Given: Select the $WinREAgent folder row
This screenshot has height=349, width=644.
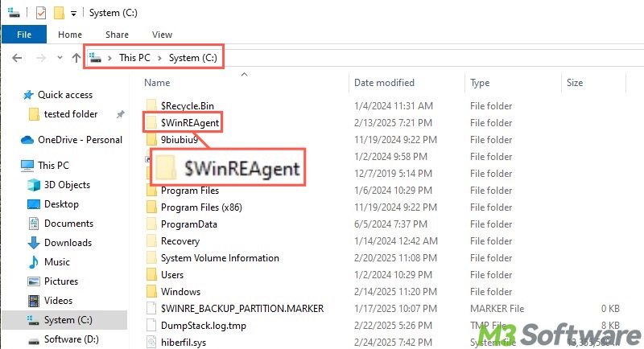Looking at the screenshot, I should point(190,123).
